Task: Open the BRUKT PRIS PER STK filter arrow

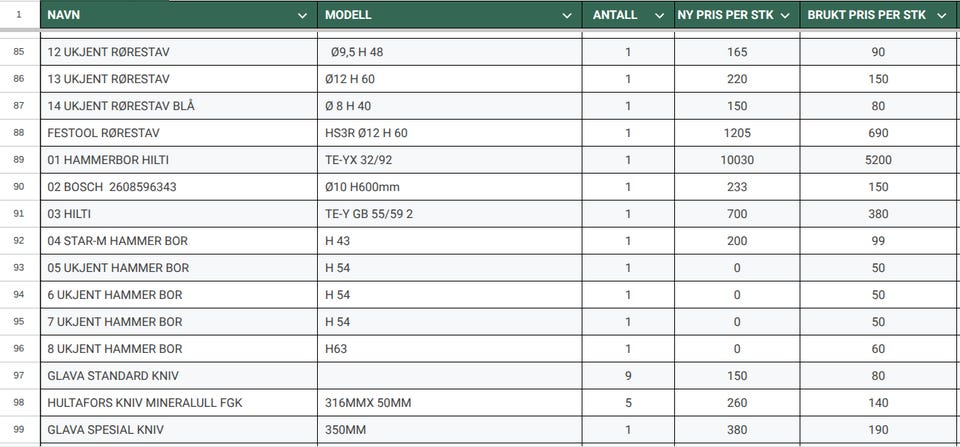Action: pyautogui.click(x=942, y=16)
